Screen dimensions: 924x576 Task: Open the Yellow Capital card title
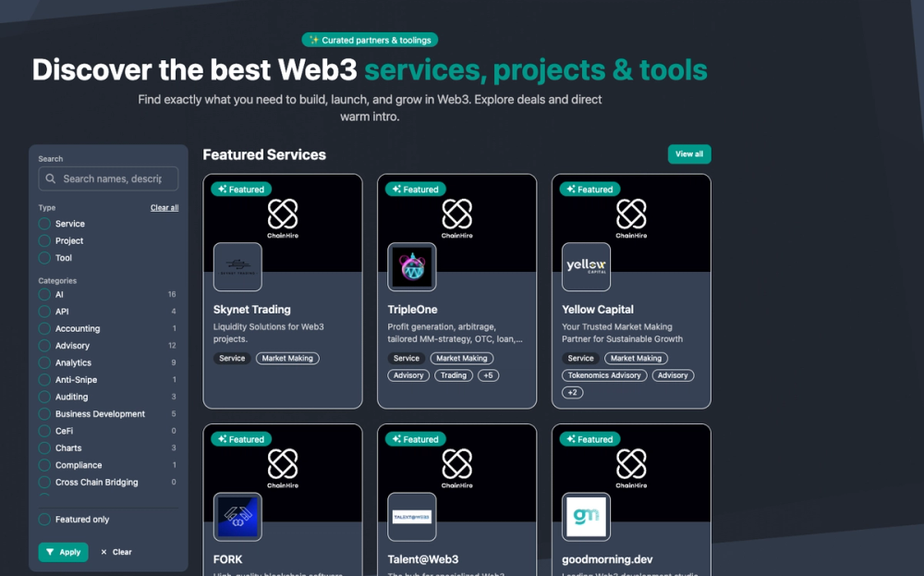point(598,310)
